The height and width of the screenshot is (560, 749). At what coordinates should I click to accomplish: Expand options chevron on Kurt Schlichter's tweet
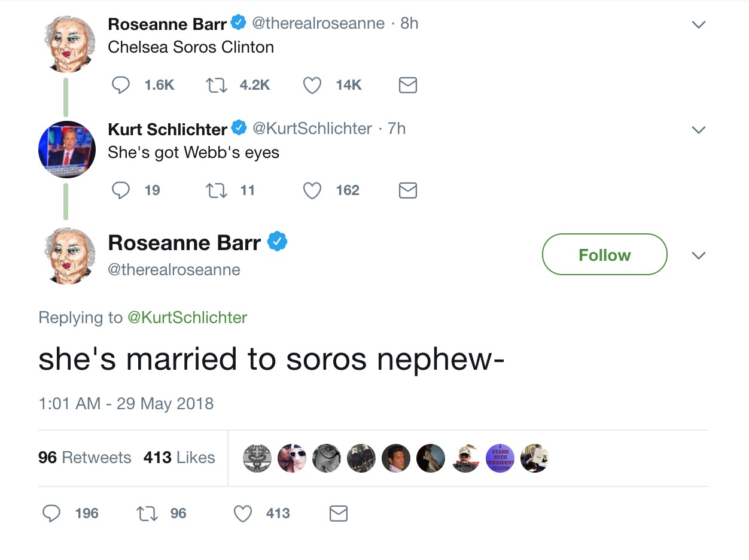[698, 130]
